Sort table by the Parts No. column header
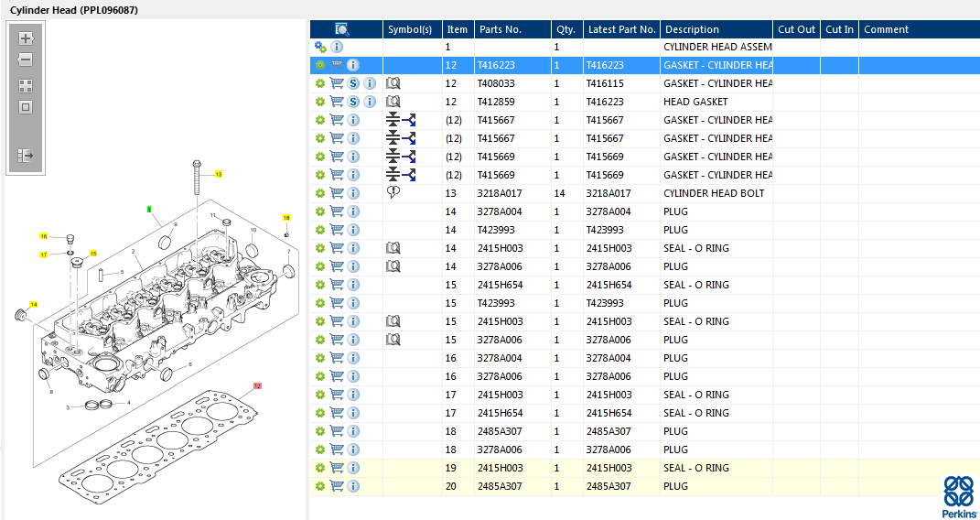 tap(501, 29)
